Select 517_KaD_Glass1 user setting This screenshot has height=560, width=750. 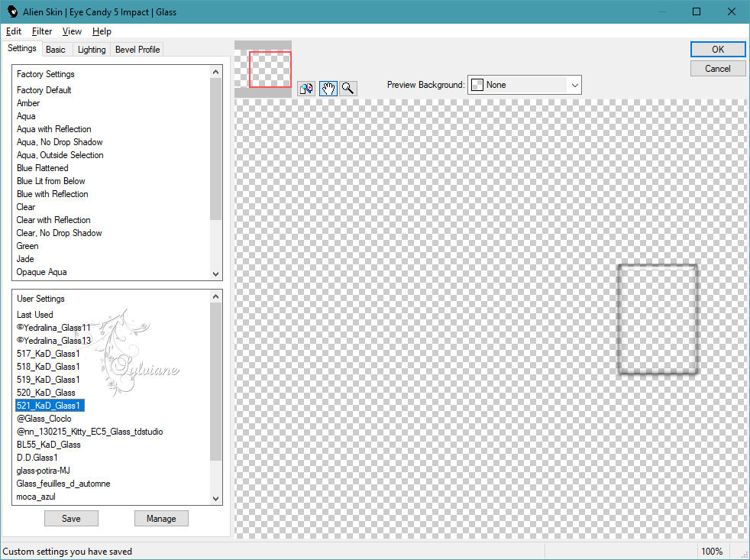[x=48, y=353]
